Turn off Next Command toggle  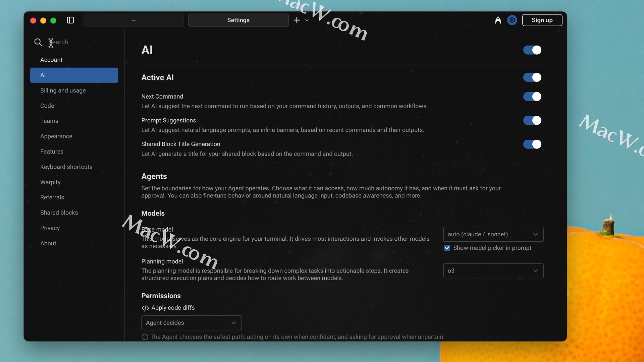tap(532, 97)
